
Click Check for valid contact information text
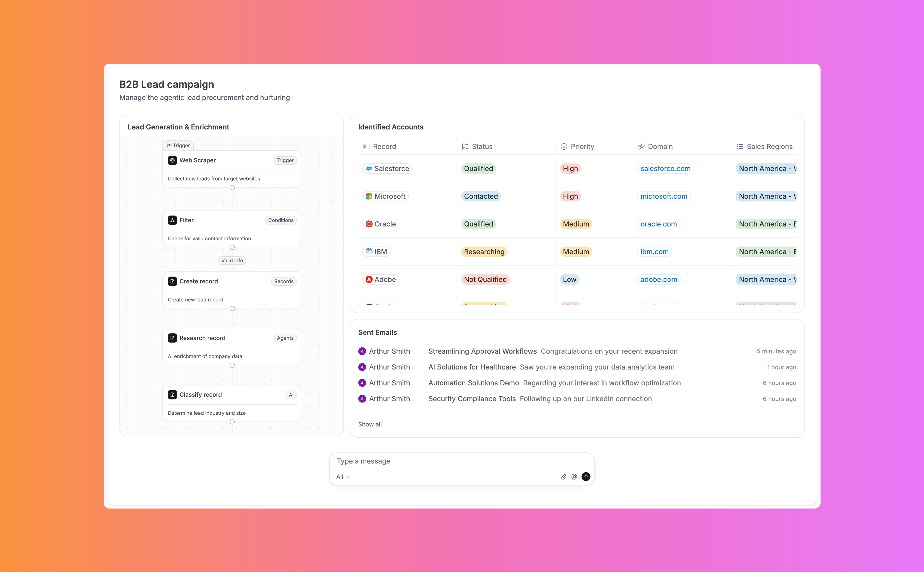point(209,238)
